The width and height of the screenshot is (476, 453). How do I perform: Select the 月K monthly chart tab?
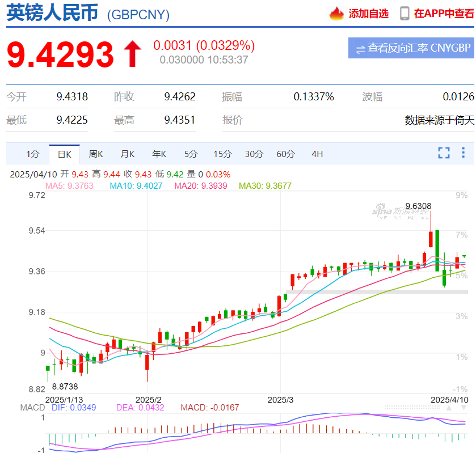click(127, 154)
